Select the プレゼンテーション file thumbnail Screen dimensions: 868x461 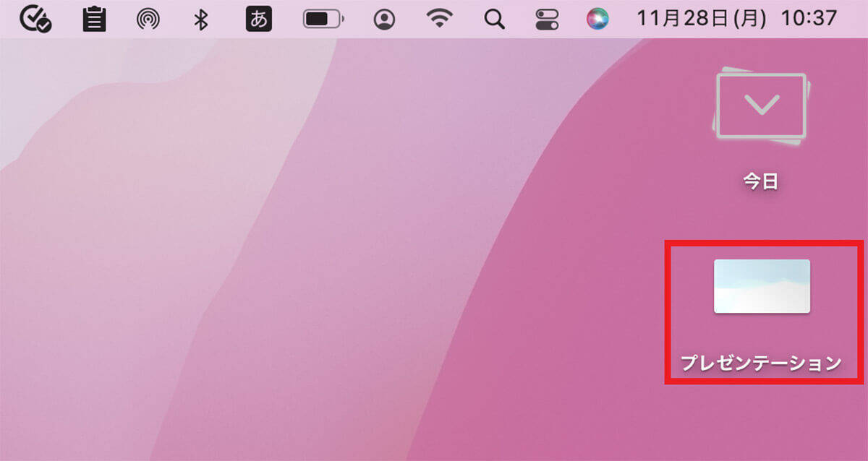762,286
